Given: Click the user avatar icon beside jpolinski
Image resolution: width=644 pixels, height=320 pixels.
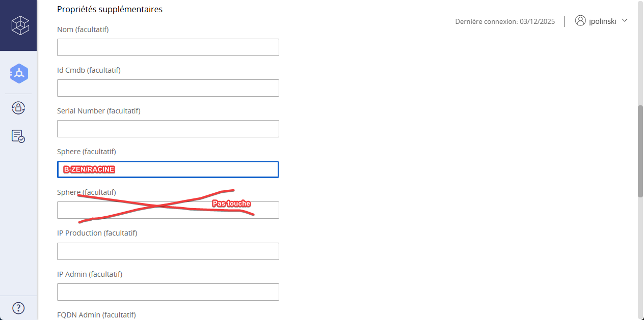Looking at the screenshot, I should [x=580, y=21].
